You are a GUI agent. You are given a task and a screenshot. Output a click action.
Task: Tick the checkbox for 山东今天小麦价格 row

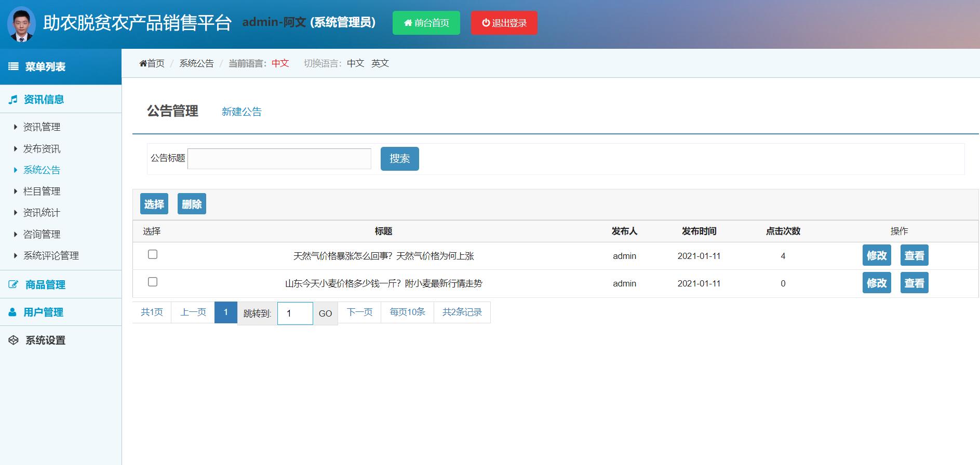153,282
